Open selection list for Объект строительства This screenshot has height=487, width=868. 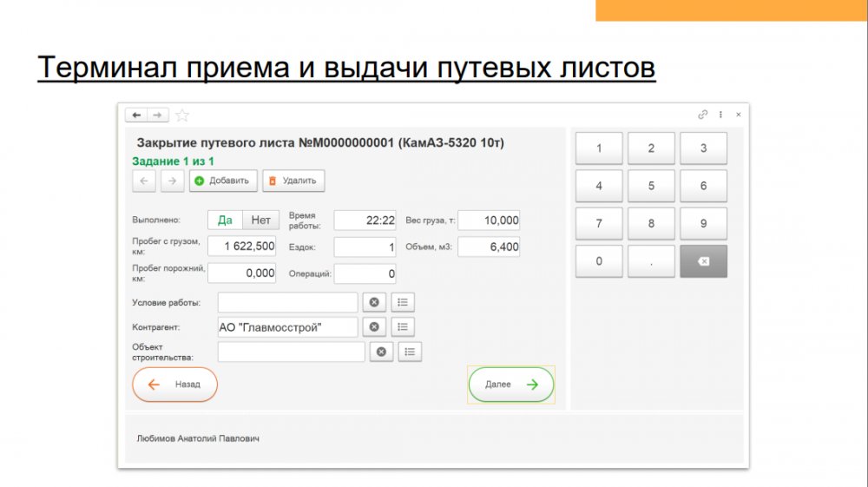[x=410, y=352]
